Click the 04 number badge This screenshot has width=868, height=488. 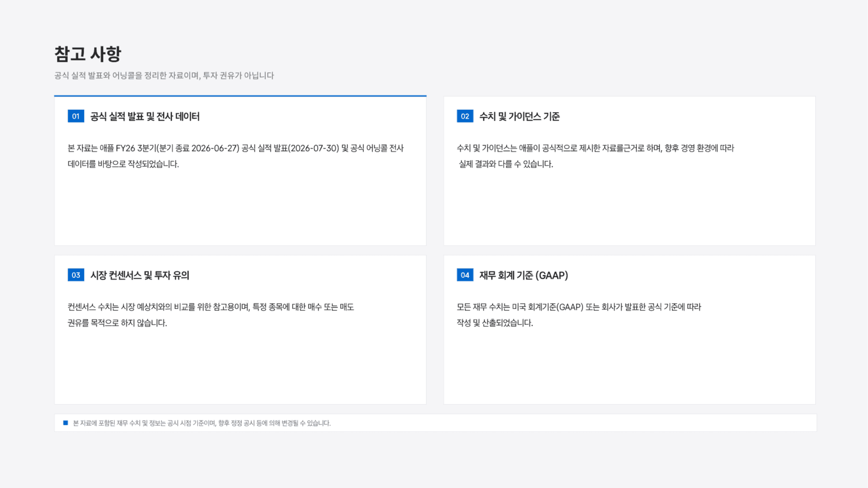[465, 275]
